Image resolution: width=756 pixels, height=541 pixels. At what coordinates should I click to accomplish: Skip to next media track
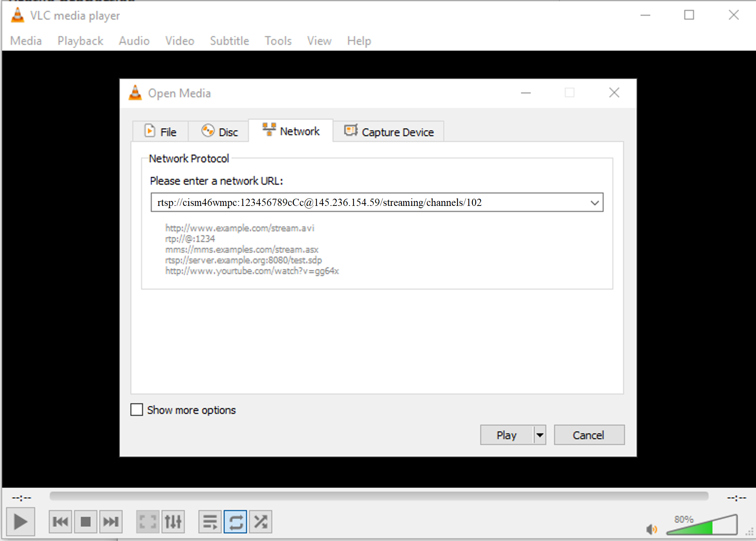click(x=111, y=522)
